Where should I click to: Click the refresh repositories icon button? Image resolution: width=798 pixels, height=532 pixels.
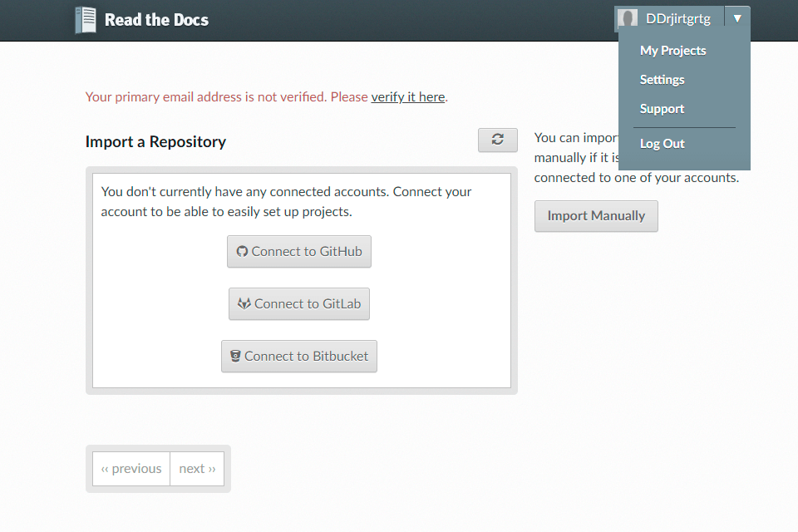498,140
